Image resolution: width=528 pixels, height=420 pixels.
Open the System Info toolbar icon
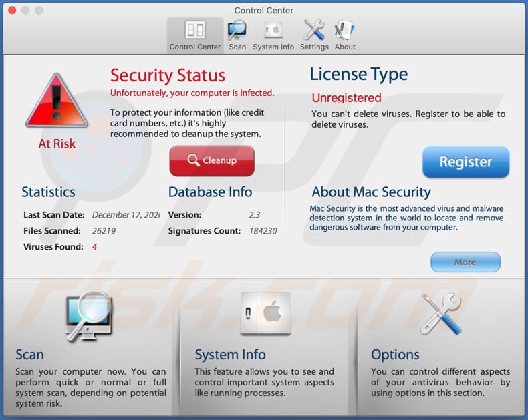coord(273,30)
